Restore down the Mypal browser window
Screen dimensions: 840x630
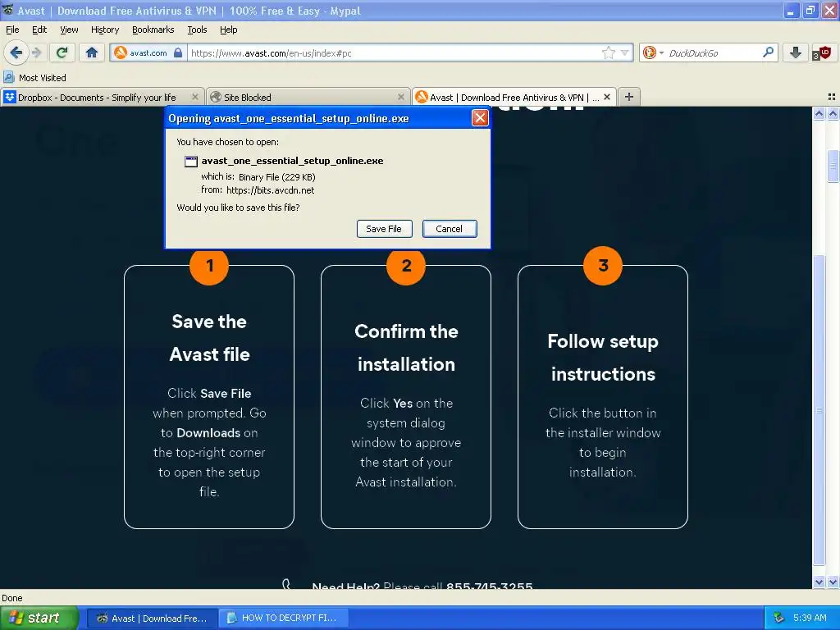tap(810, 10)
